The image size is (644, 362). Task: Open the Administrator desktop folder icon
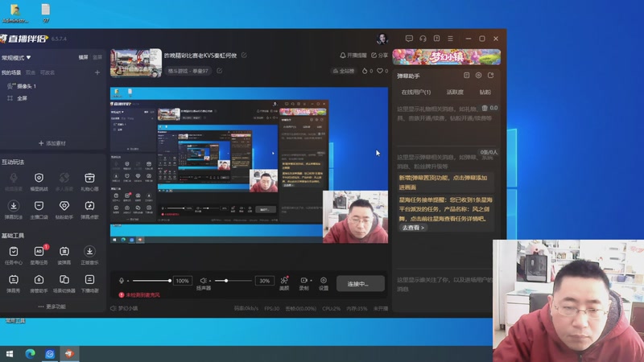click(15, 12)
